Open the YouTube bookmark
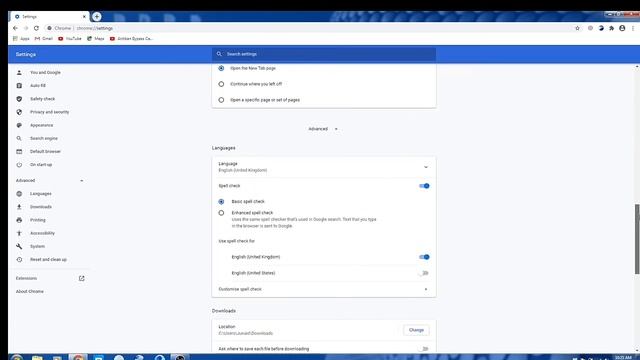Screen dimensions: 640x360 click(x=70, y=38)
